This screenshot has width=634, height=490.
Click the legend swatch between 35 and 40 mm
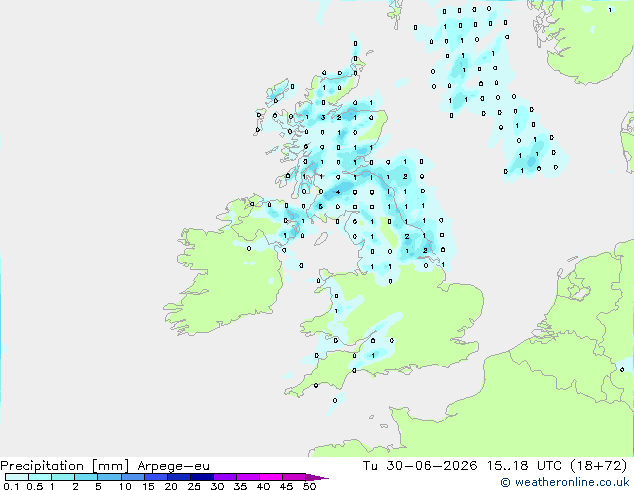(248, 477)
